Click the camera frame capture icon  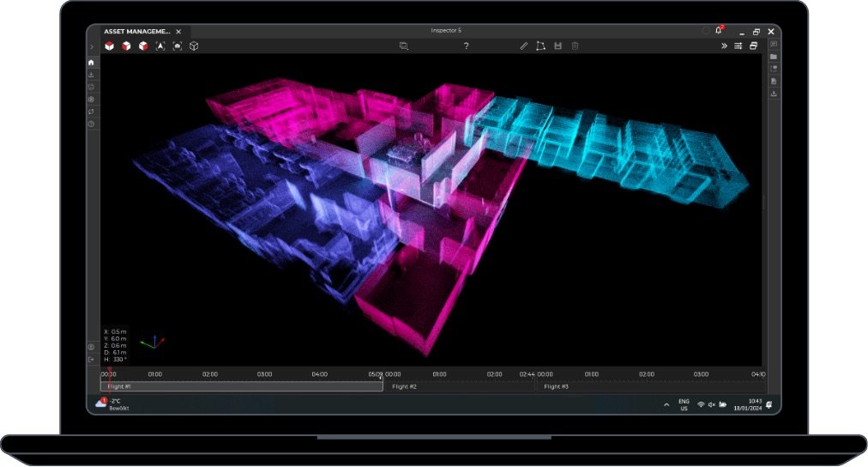(x=177, y=45)
